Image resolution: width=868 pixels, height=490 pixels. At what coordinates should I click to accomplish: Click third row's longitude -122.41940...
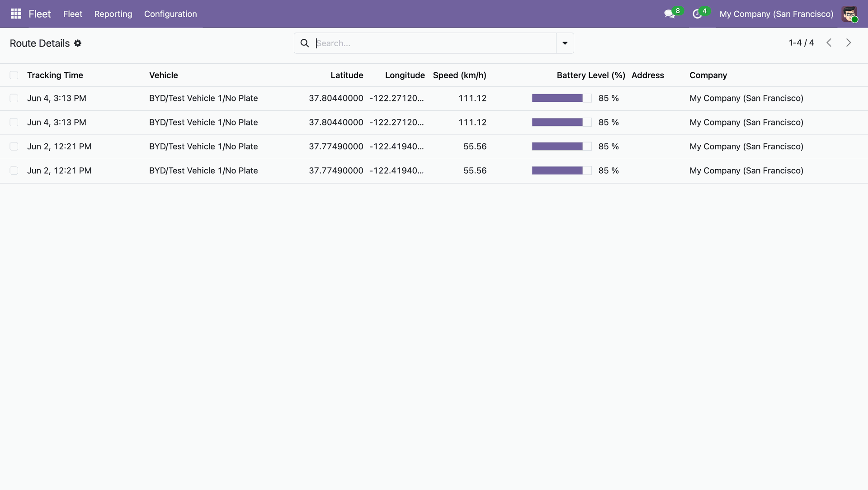pos(396,146)
